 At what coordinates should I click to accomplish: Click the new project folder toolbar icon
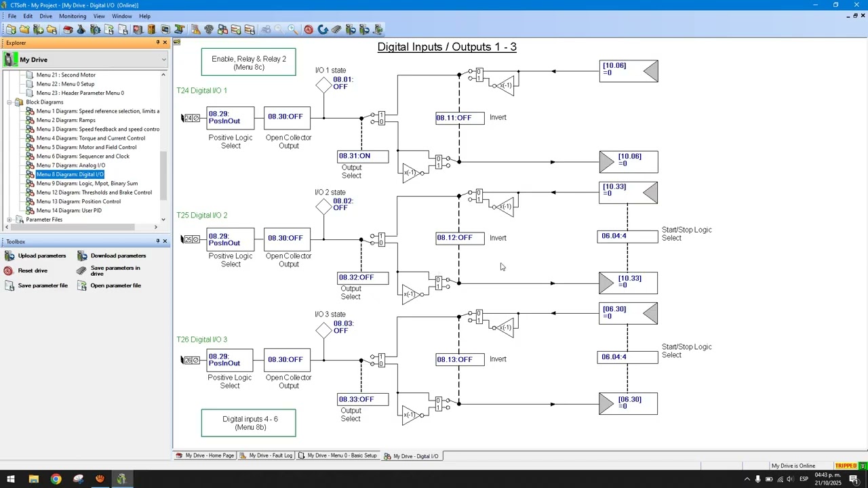11,30
